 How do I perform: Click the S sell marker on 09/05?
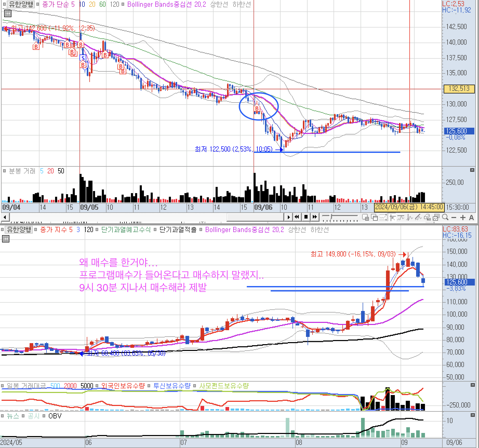tap(83, 58)
